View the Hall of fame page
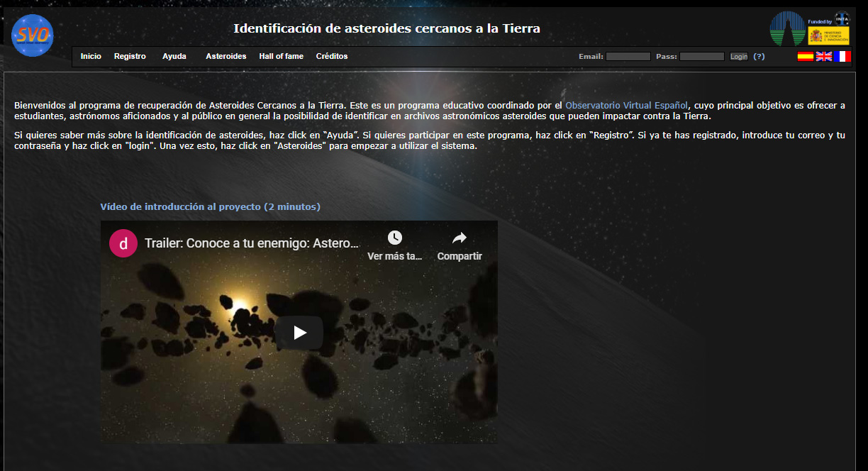Screen dimensions: 868x471 [281, 56]
